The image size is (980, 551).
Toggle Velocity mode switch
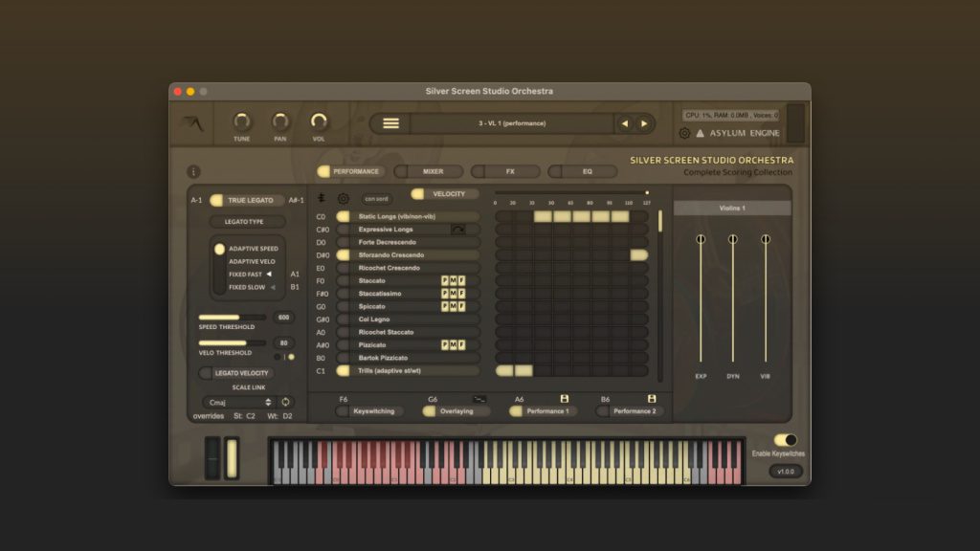[x=417, y=194]
